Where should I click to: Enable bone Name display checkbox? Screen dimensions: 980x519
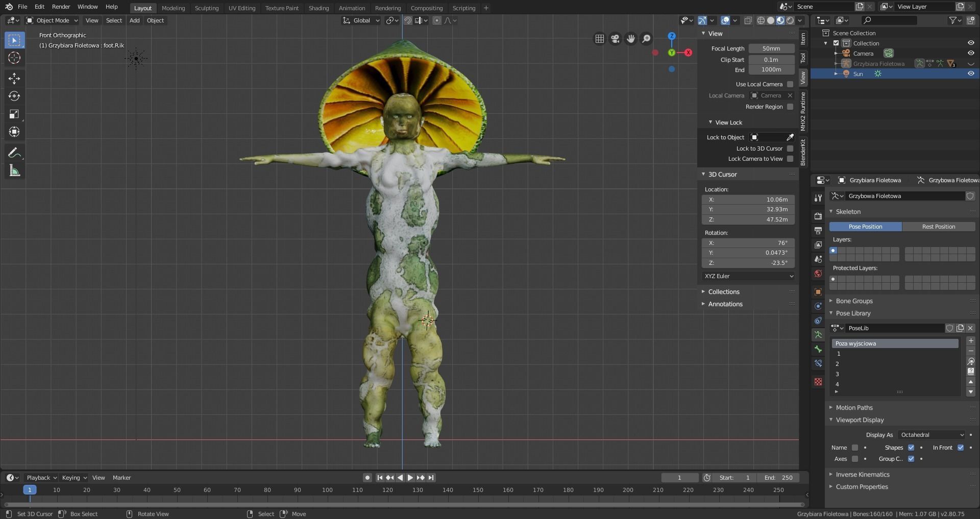tap(855, 448)
